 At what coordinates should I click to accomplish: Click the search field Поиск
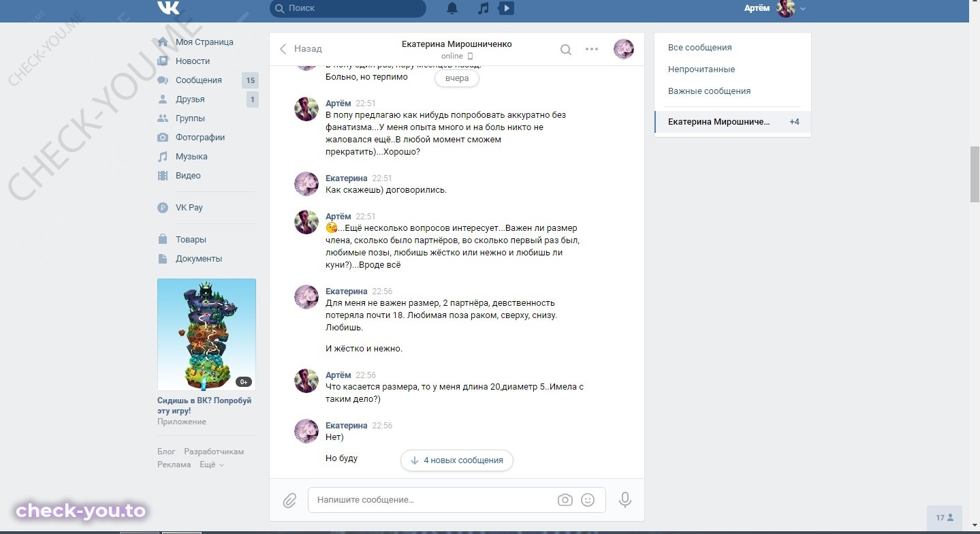[347, 8]
